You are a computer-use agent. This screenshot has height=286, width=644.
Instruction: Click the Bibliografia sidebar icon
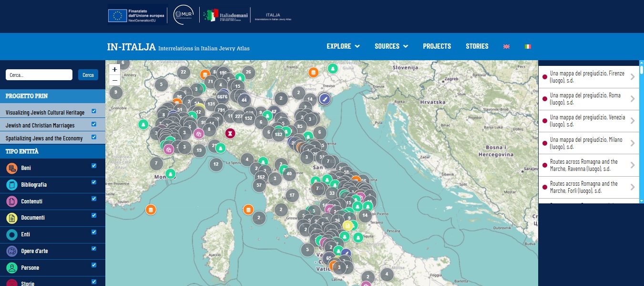(10, 185)
